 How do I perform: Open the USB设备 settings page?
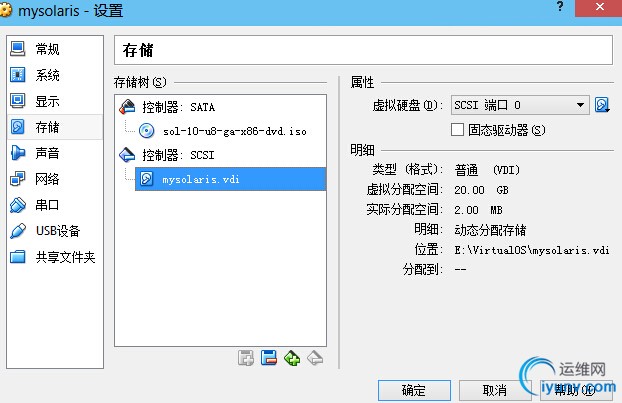55,231
